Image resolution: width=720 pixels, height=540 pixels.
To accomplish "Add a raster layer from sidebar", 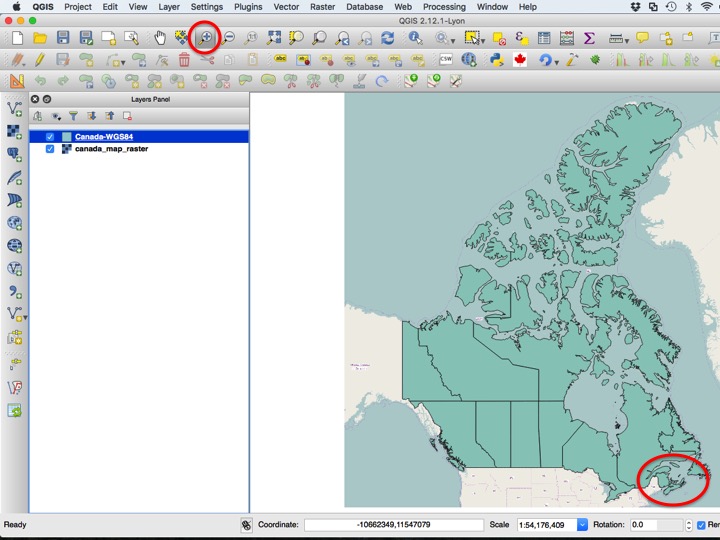I will [x=14, y=132].
